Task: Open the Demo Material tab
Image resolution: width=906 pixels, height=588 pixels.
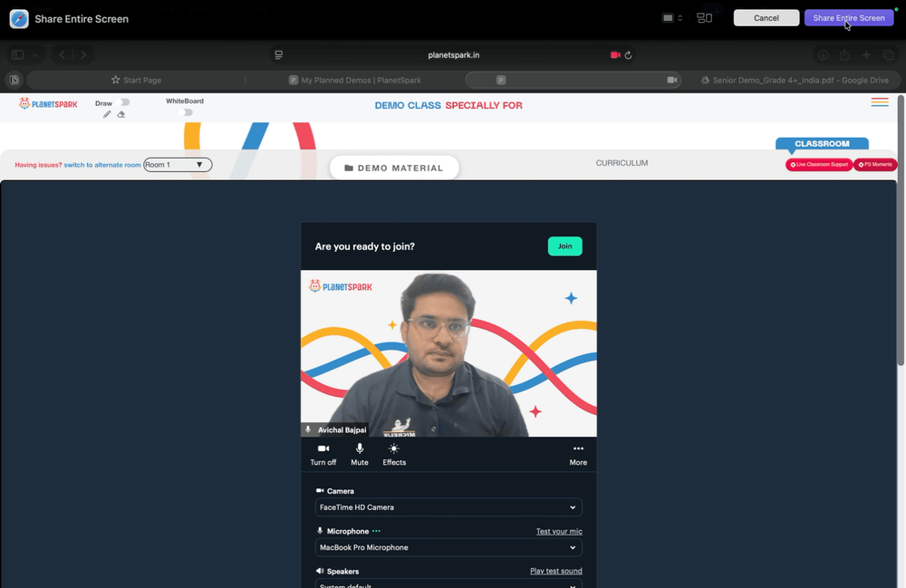Action: click(394, 168)
